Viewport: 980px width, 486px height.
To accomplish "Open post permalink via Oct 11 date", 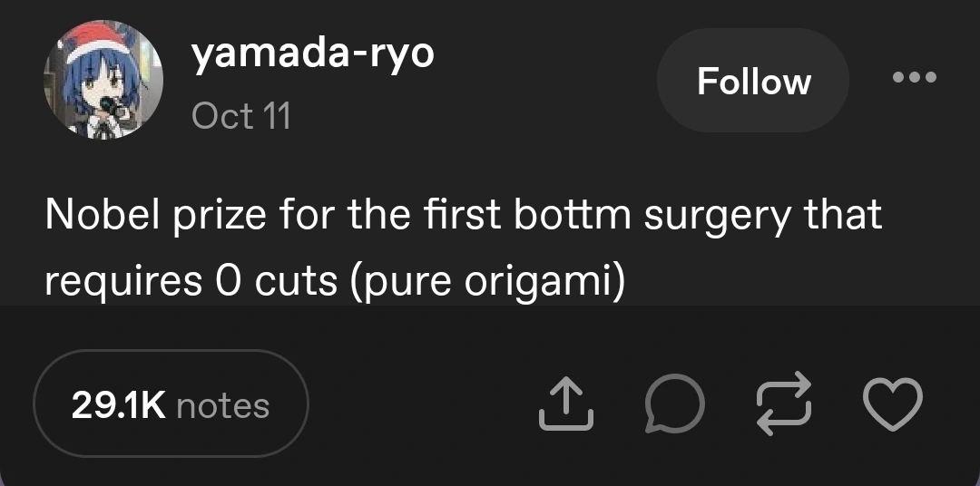I will pos(241,116).
